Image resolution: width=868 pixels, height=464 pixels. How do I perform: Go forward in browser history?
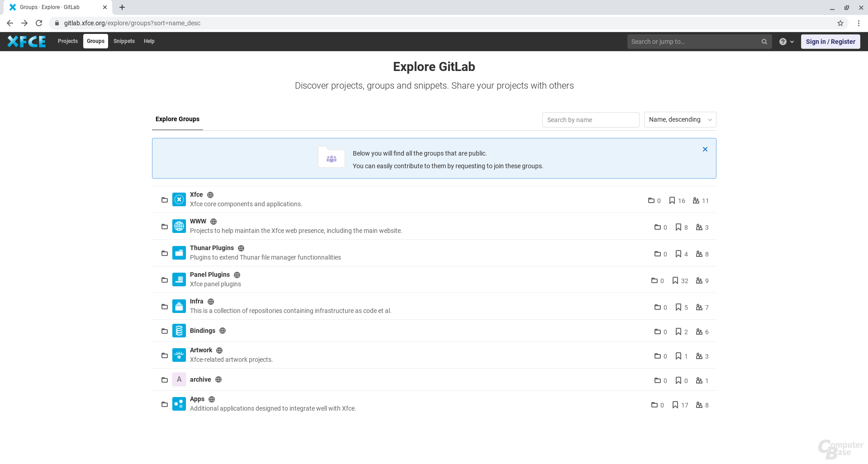click(x=24, y=23)
